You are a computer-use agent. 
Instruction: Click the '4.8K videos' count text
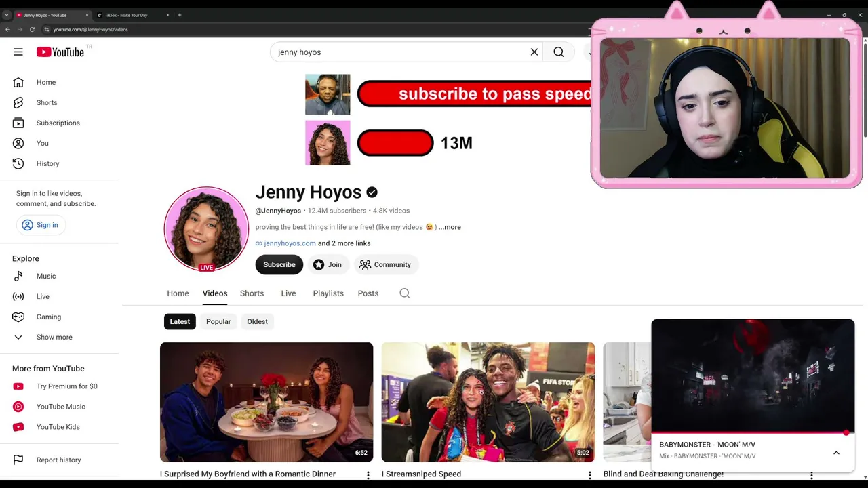(x=391, y=211)
